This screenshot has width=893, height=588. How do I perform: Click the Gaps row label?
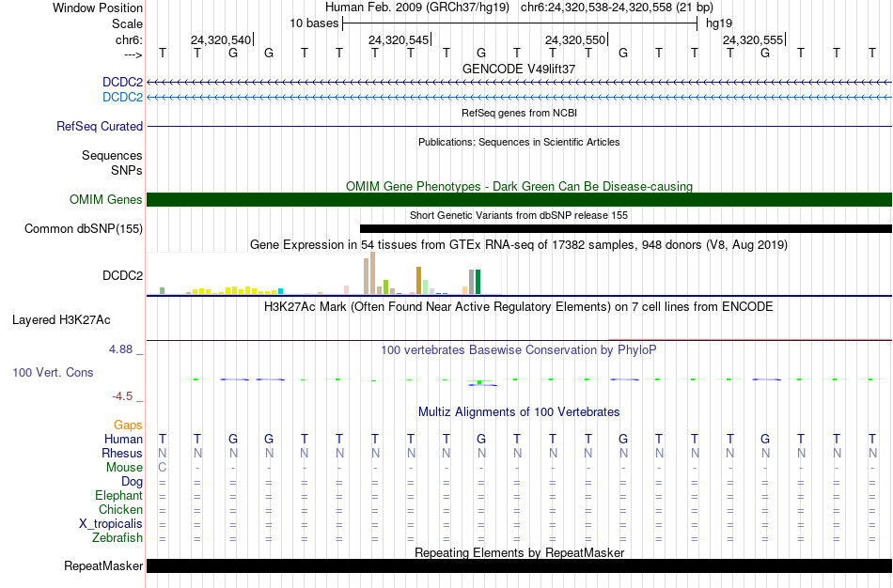(128, 426)
